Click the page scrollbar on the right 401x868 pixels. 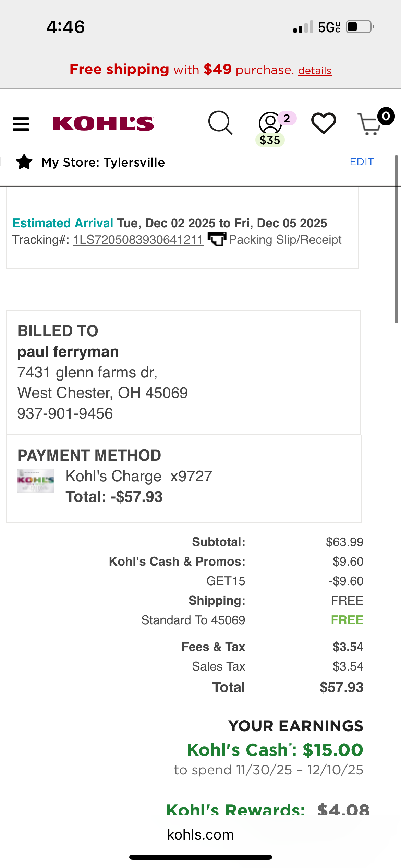(396, 239)
